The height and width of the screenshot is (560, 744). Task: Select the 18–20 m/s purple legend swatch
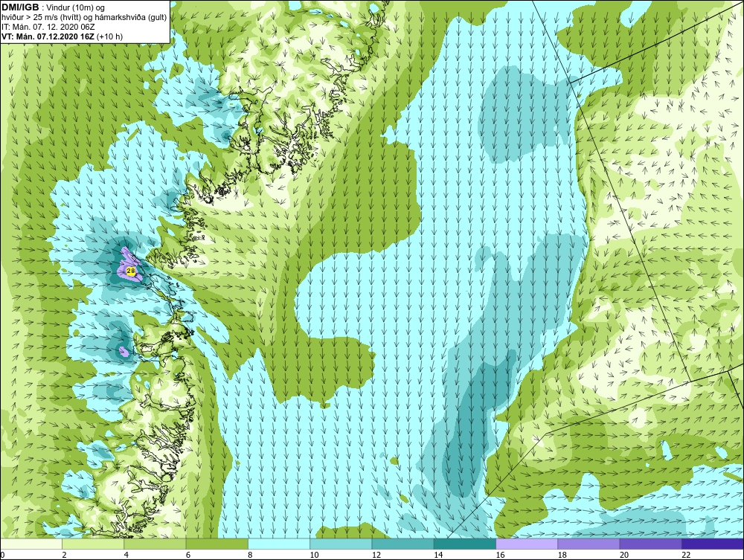click(589, 544)
